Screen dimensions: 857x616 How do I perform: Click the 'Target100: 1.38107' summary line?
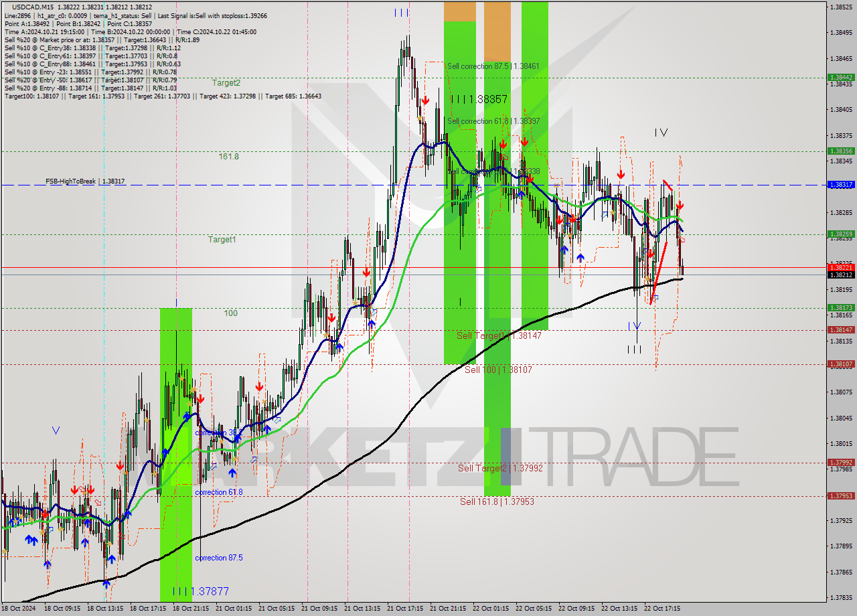click(x=163, y=96)
